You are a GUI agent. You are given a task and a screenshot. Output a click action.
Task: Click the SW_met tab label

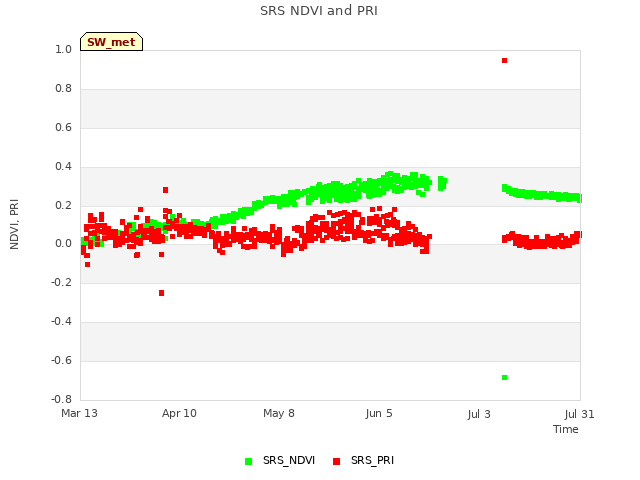[111, 42]
